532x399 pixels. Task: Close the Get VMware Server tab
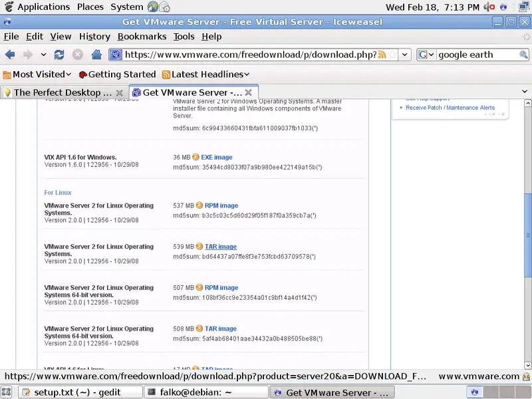click(248, 92)
